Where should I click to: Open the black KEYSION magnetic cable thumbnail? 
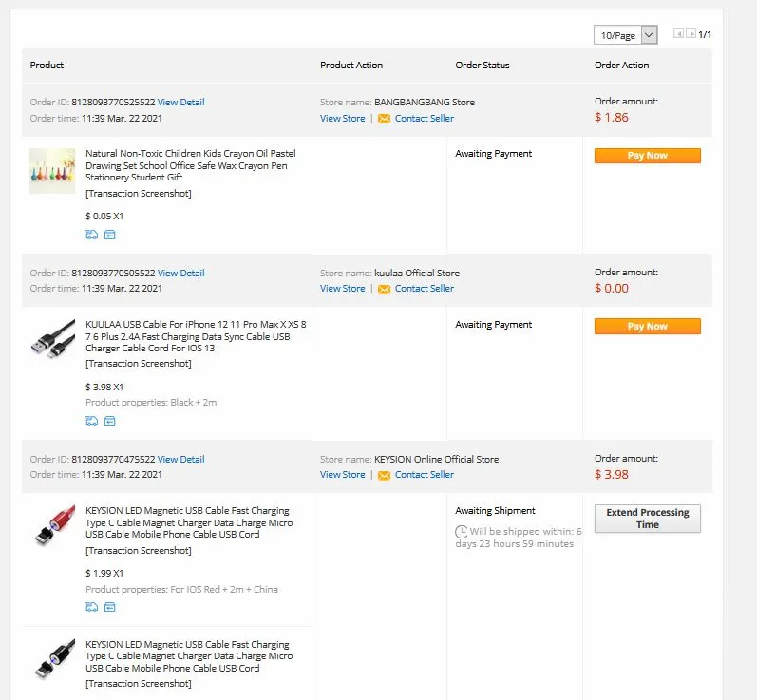coord(54,658)
